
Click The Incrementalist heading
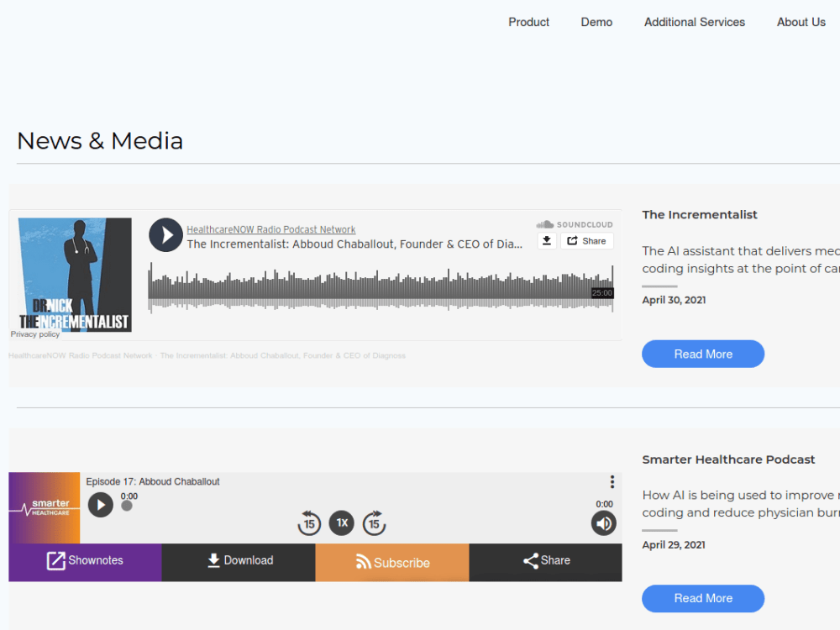pos(700,215)
